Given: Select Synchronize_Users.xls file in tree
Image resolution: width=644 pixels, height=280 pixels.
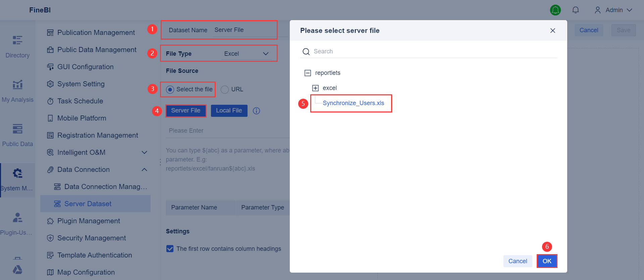Looking at the screenshot, I should pos(353,103).
